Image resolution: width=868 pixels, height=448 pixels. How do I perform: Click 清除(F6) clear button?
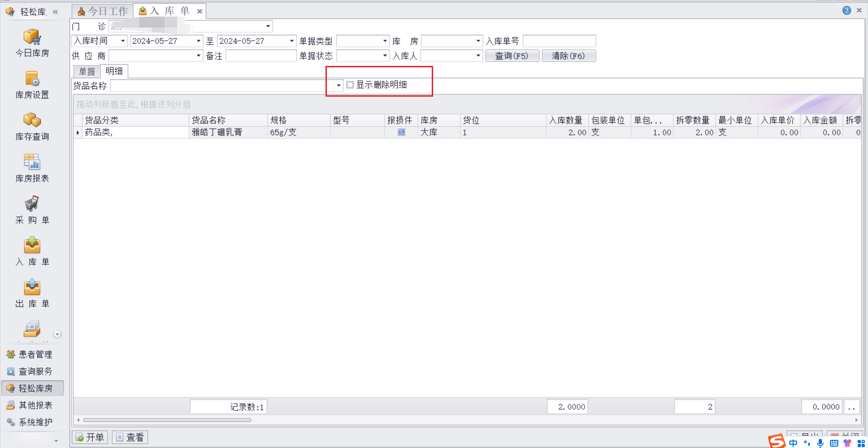point(568,56)
